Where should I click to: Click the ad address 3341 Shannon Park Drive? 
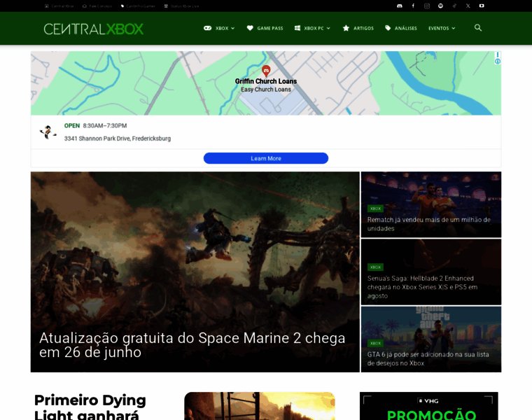118,139
